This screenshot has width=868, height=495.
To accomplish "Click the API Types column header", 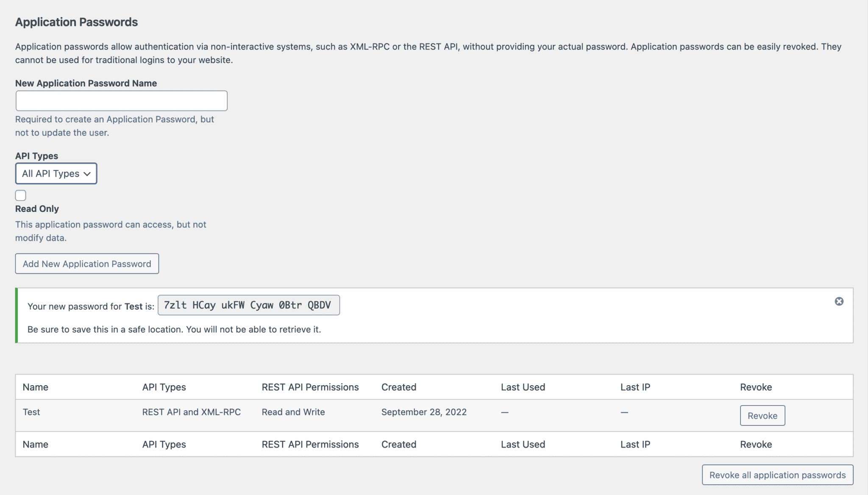I will pos(164,387).
